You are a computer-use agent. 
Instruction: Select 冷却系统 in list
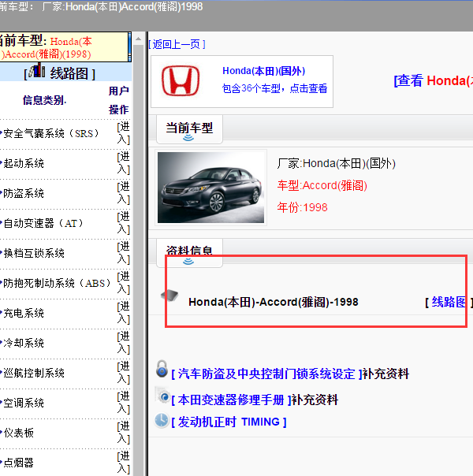click(24, 343)
